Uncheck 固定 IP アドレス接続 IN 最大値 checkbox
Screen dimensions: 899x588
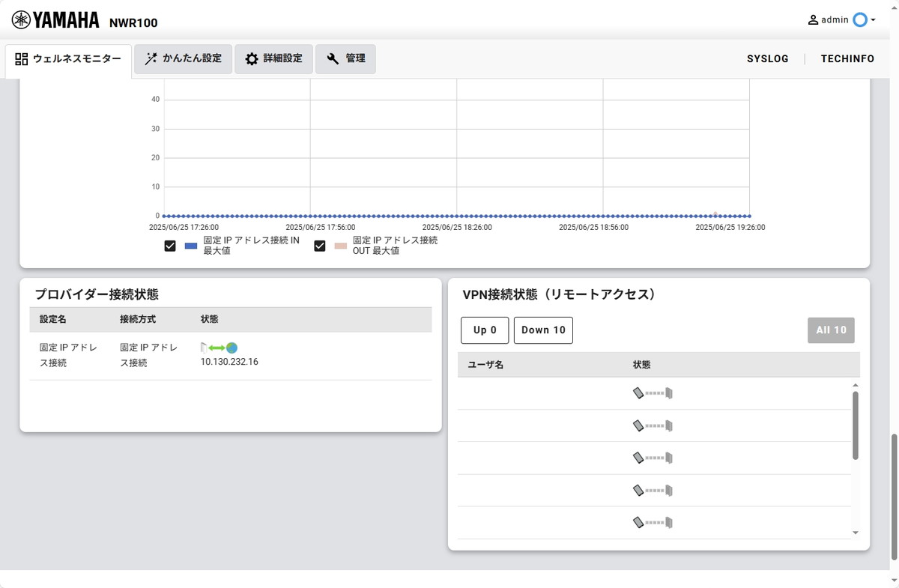pyautogui.click(x=170, y=246)
